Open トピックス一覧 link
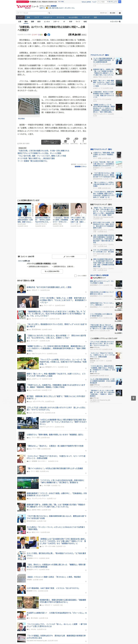 115,21
